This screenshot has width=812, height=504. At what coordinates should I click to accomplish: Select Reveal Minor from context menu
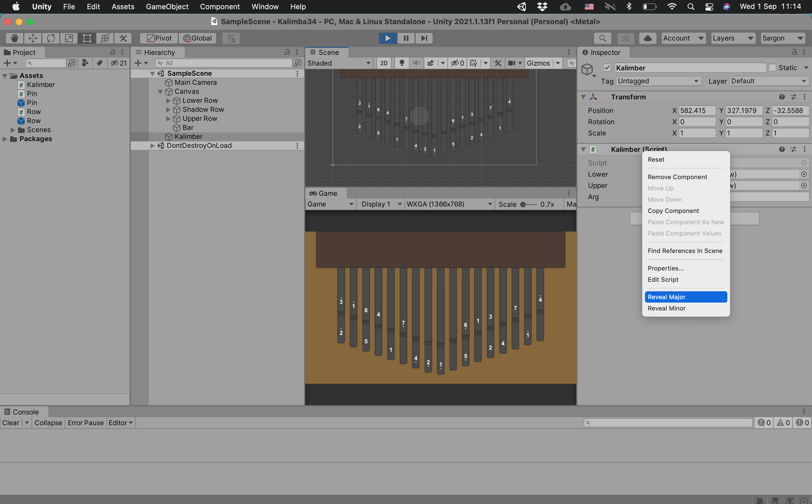point(666,308)
